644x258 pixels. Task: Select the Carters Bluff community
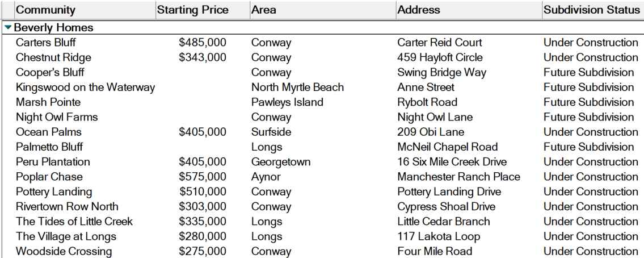(45, 43)
